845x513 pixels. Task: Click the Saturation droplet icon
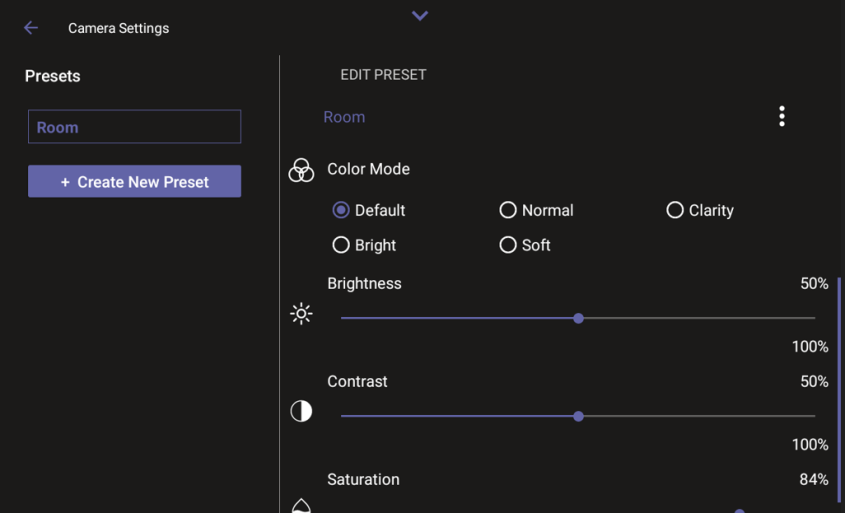[x=301, y=506]
